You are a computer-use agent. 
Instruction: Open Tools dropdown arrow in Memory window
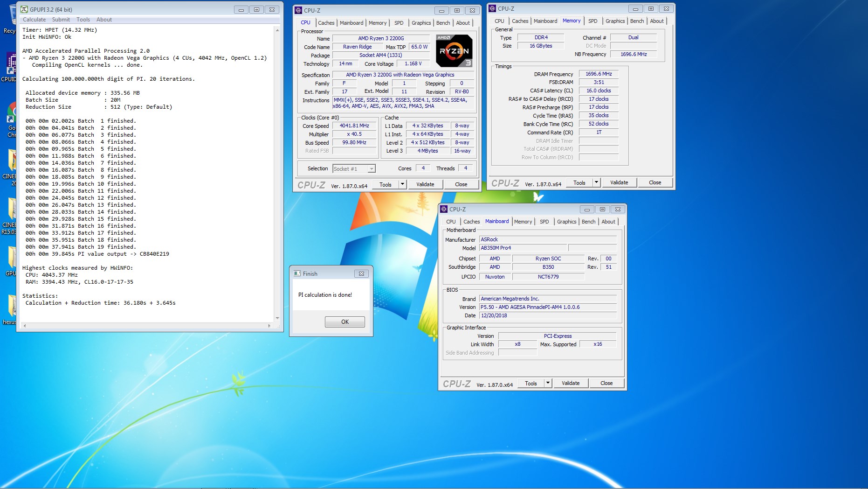(x=596, y=182)
